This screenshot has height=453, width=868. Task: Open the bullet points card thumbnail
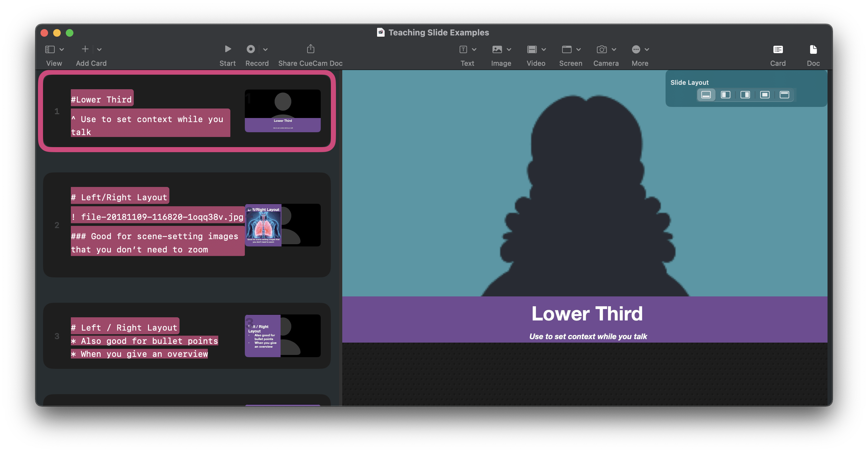(x=283, y=336)
